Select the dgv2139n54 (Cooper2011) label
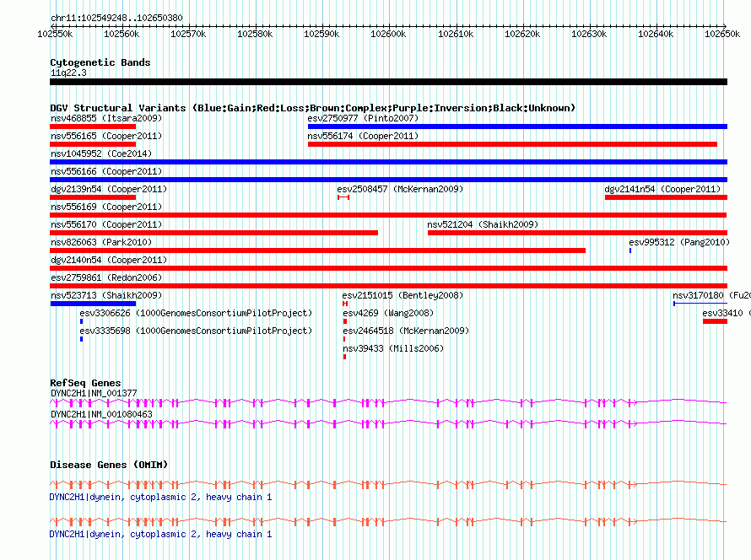 pyautogui.click(x=109, y=189)
